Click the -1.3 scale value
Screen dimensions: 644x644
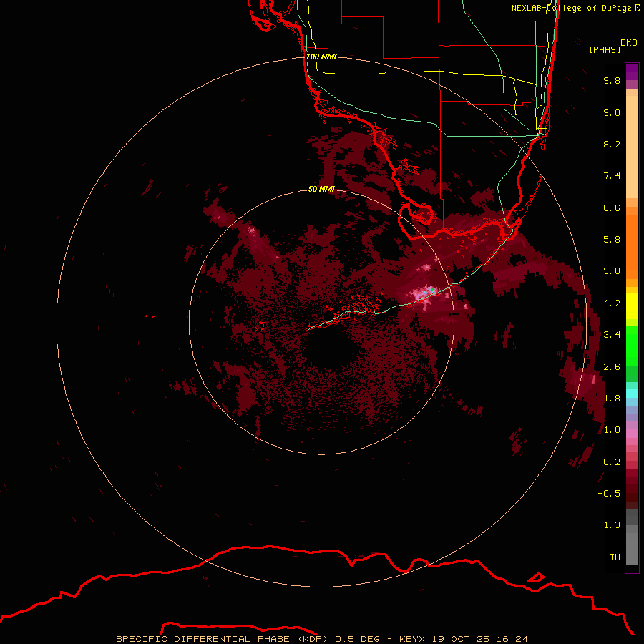click(x=609, y=525)
